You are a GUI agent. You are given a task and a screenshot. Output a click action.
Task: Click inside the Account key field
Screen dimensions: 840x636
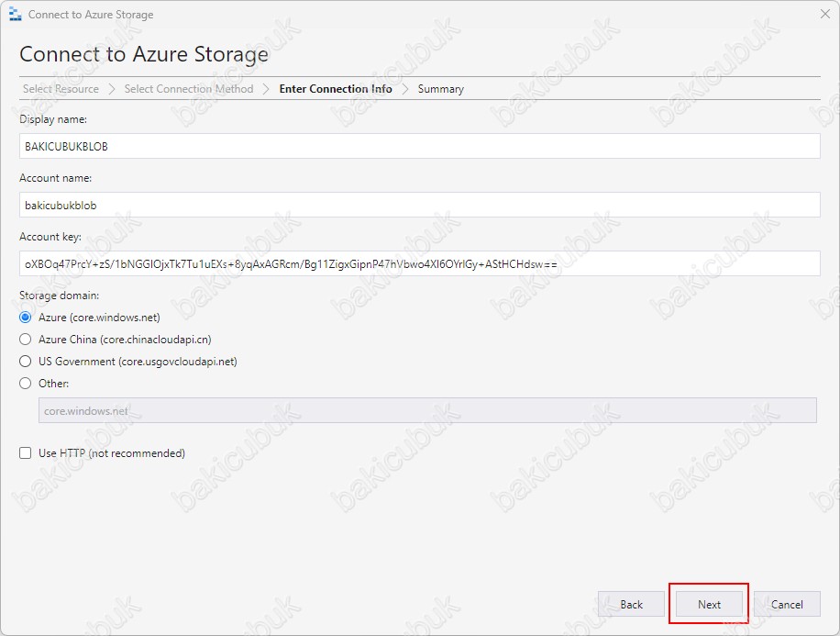click(419, 263)
